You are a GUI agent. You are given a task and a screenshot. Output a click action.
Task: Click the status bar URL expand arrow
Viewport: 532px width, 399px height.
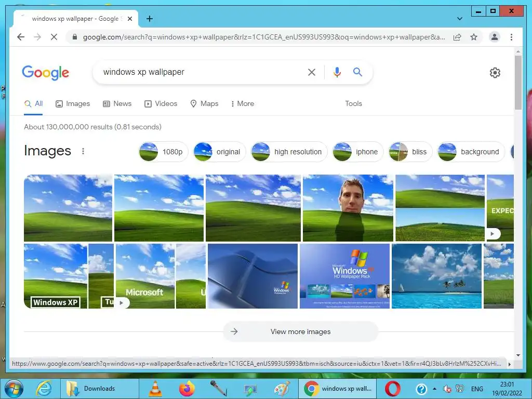pyautogui.click(x=509, y=364)
